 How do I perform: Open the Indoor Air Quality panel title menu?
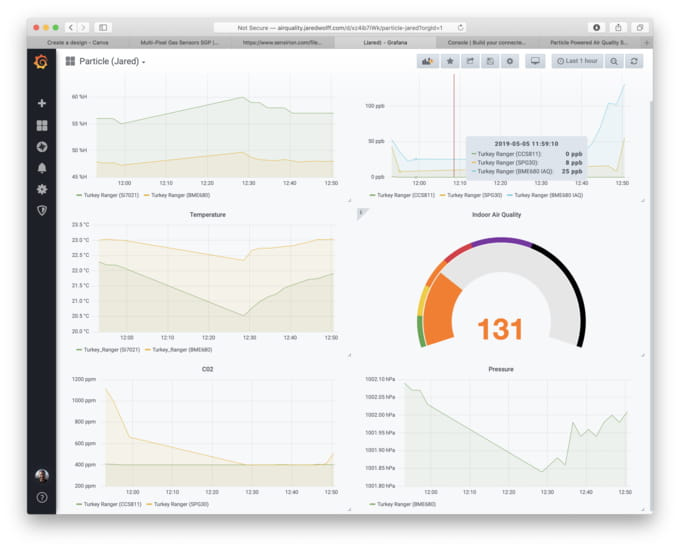tap(496, 215)
